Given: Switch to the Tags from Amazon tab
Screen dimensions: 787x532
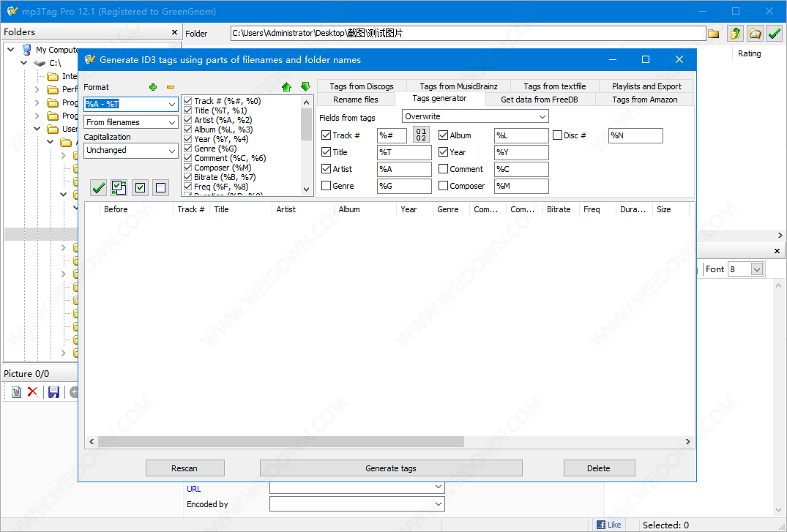Looking at the screenshot, I should [x=644, y=100].
